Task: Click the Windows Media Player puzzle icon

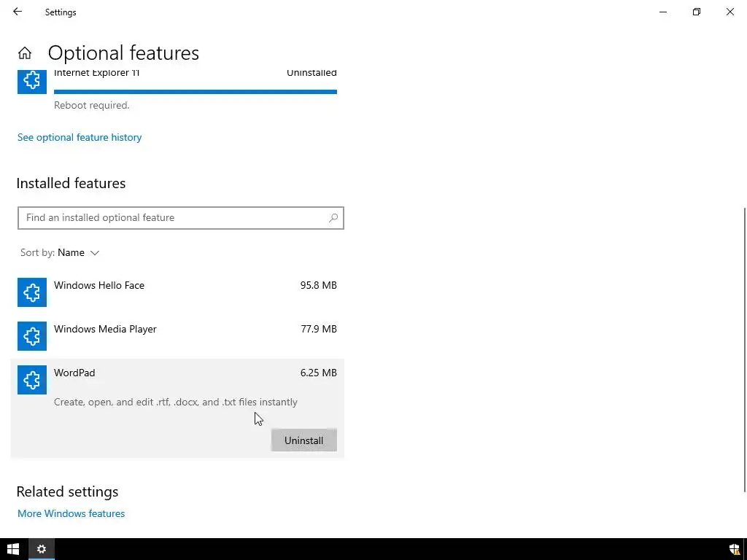Action: point(32,336)
